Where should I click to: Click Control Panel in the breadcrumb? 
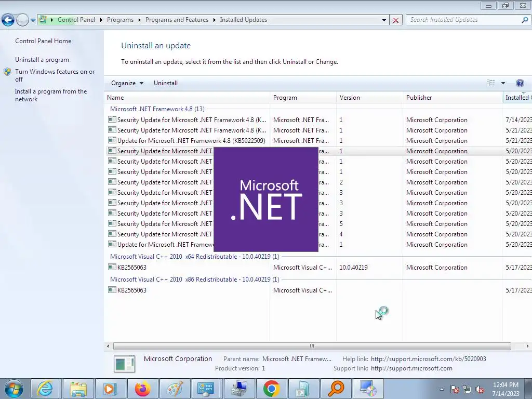[x=76, y=20]
